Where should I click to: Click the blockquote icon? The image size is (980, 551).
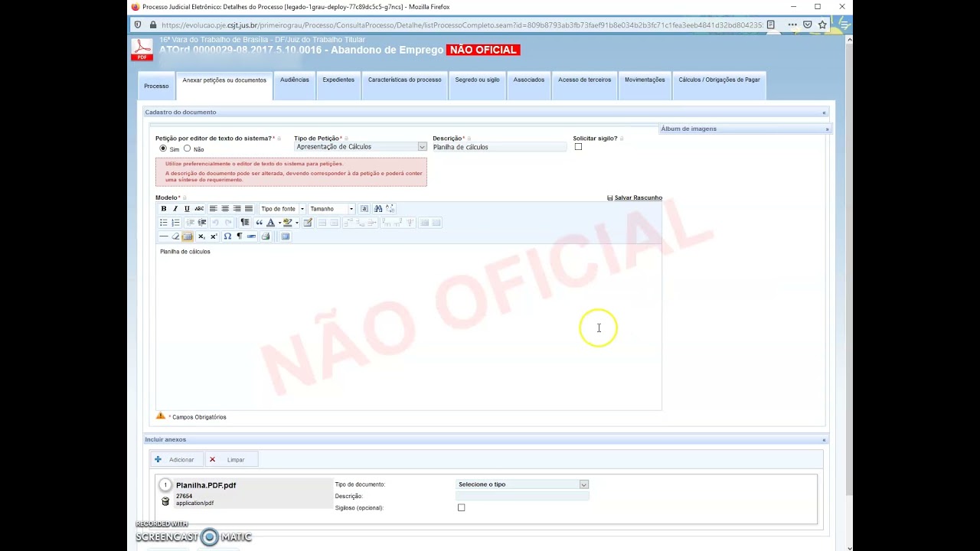259,223
